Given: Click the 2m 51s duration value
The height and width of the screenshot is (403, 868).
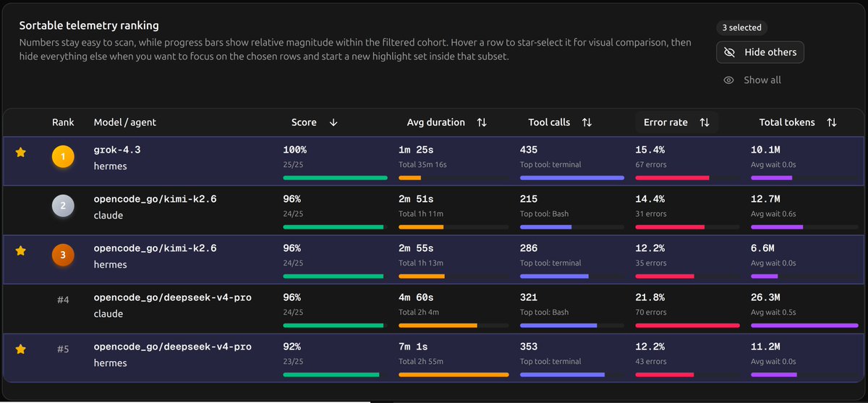Looking at the screenshot, I should [x=415, y=199].
